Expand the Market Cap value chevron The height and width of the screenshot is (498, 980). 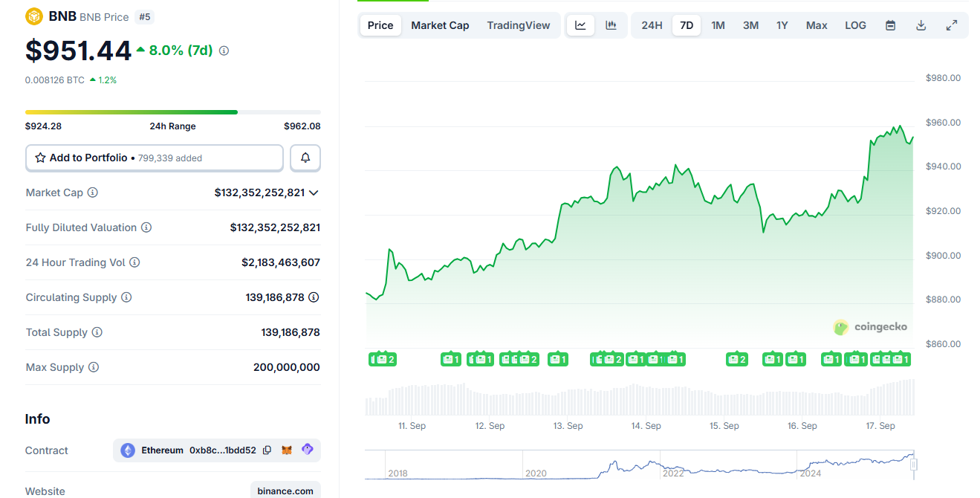(314, 193)
